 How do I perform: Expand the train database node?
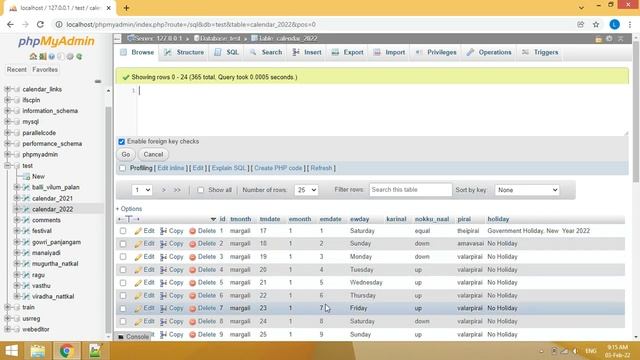click(x=7, y=307)
